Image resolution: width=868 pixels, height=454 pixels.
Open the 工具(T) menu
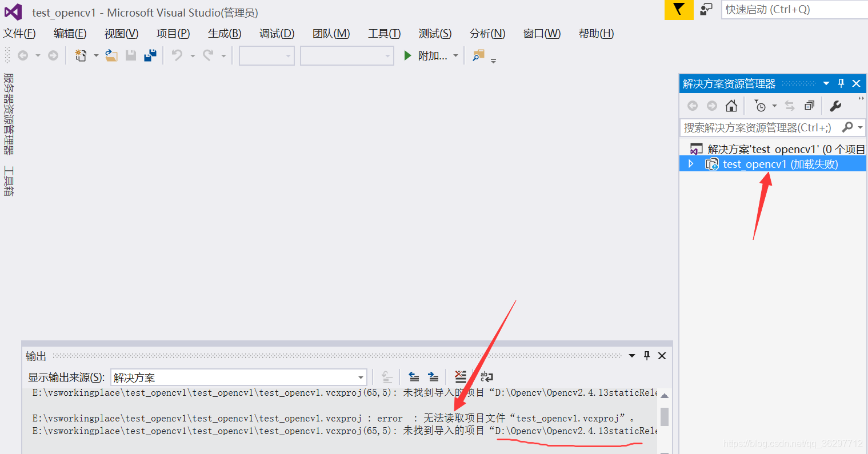(385, 34)
